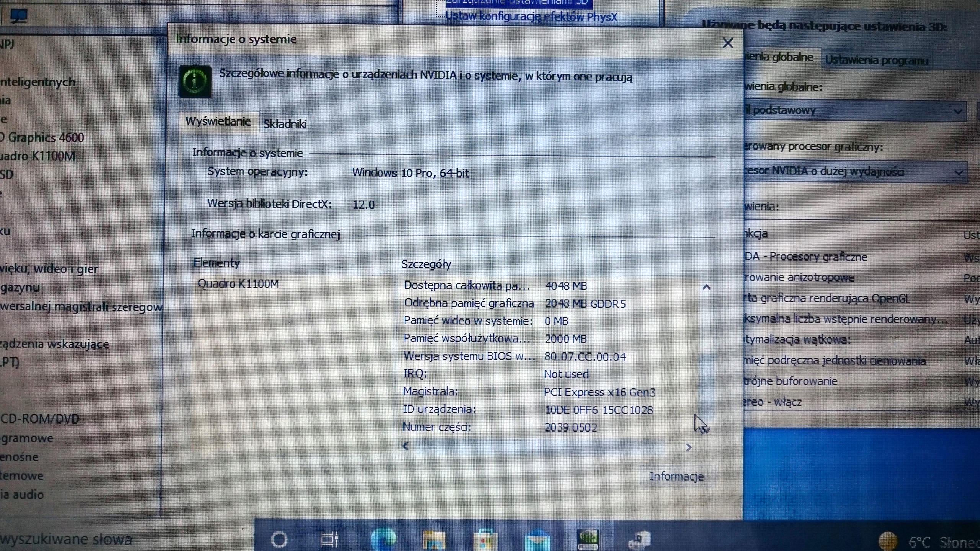Open File Explorer from taskbar

[434, 540]
